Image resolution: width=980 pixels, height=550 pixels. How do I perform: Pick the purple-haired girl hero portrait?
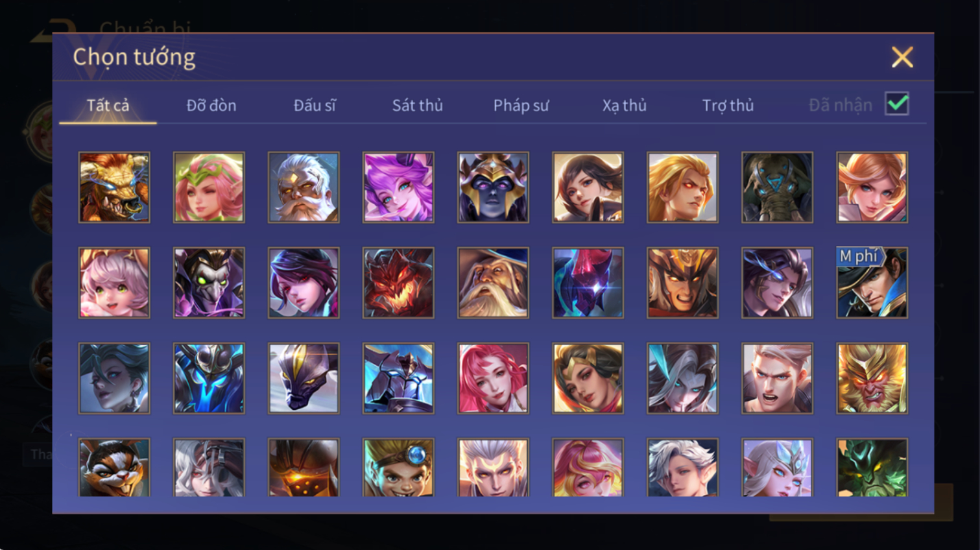(x=398, y=187)
